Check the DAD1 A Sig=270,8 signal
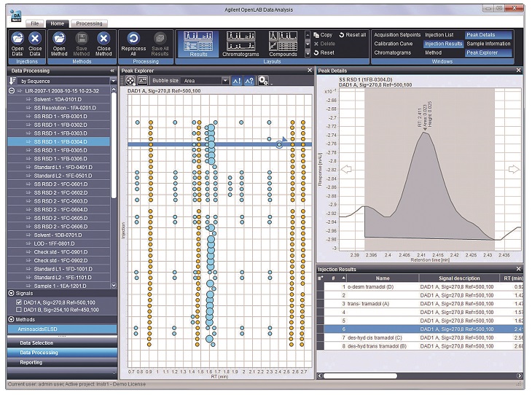The height and width of the screenshot is (395, 532). click(19, 302)
